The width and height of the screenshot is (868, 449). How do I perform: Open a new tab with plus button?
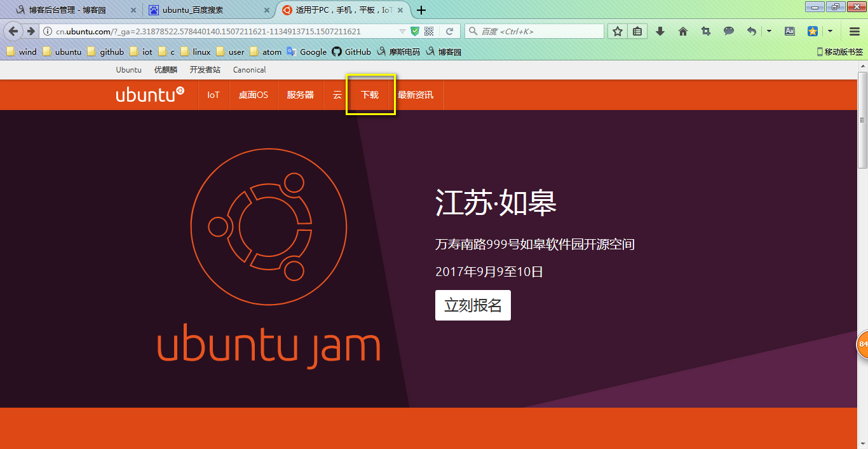click(x=421, y=10)
